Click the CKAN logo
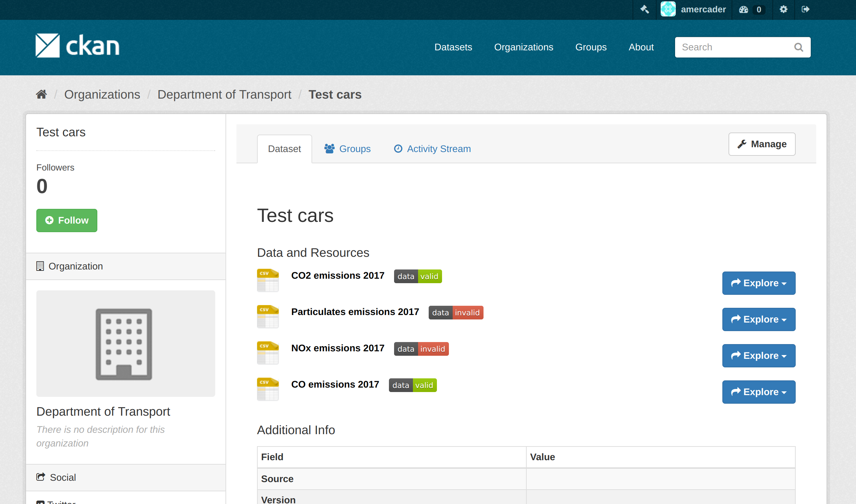The width and height of the screenshot is (856, 504). point(77,45)
